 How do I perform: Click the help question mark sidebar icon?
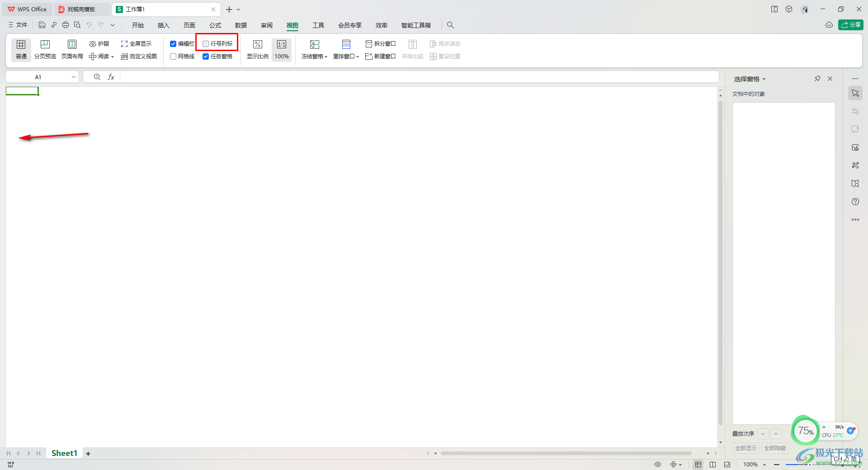click(x=855, y=202)
